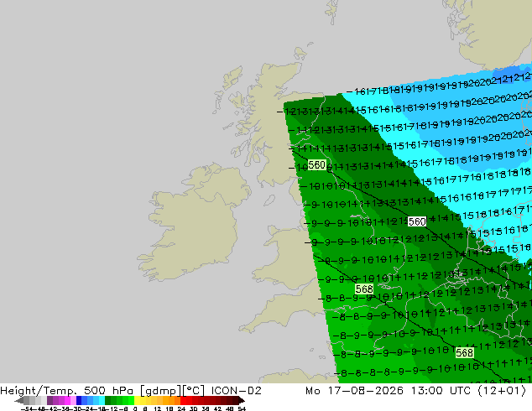Click the white 560 label over North Sea
This screenshot has height=411, width=532.
point(417,221)
